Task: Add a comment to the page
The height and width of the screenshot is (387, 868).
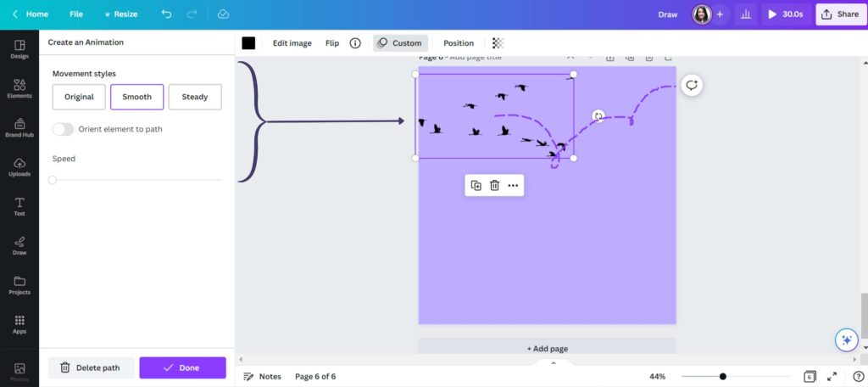Action: (692, 86)
